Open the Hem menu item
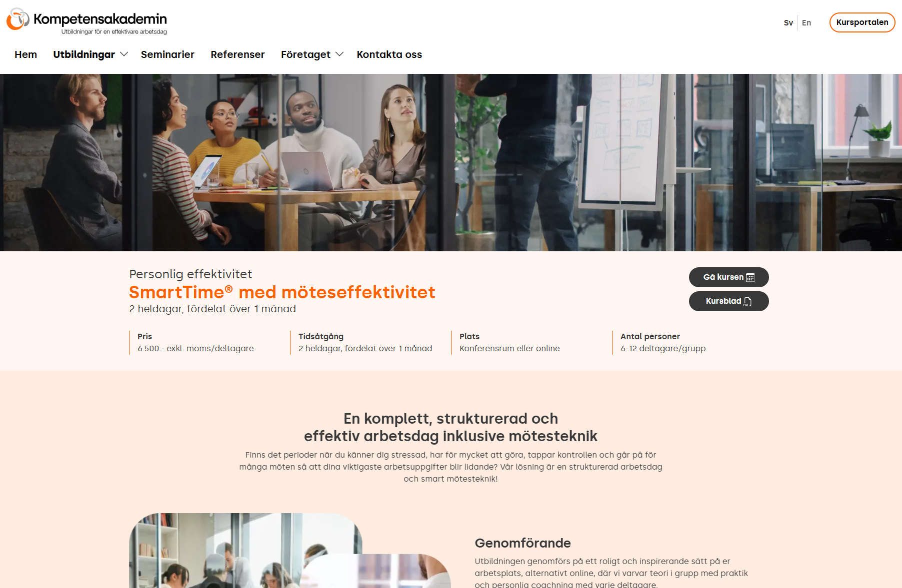This screenshot has height=588, width=902. (26, 54)
